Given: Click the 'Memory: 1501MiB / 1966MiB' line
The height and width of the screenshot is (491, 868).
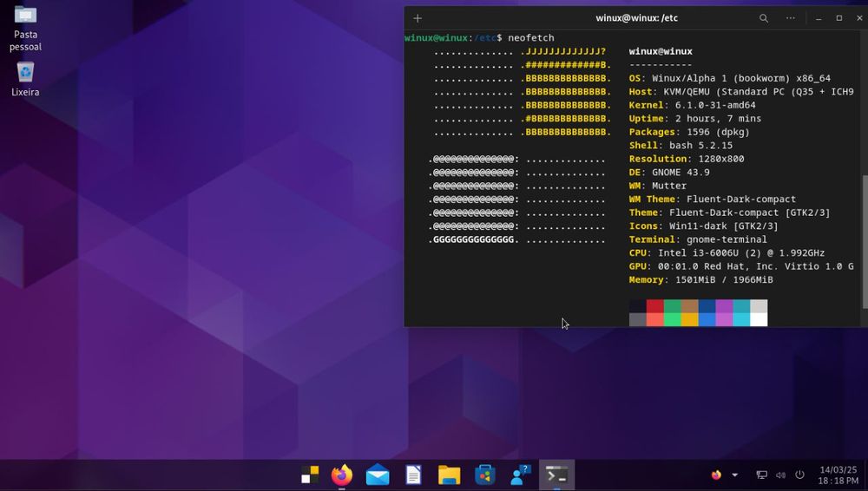Looking at the screenshot, I should click(700, 280).
